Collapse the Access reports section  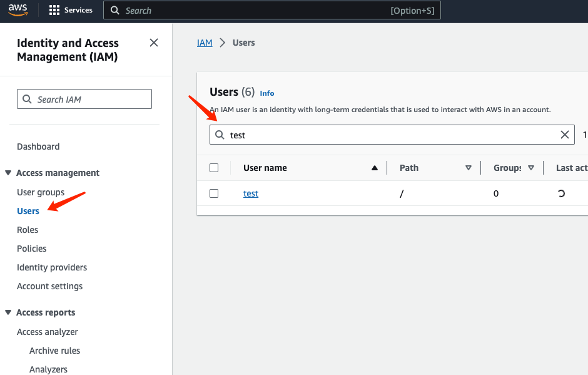coord(8,312)
